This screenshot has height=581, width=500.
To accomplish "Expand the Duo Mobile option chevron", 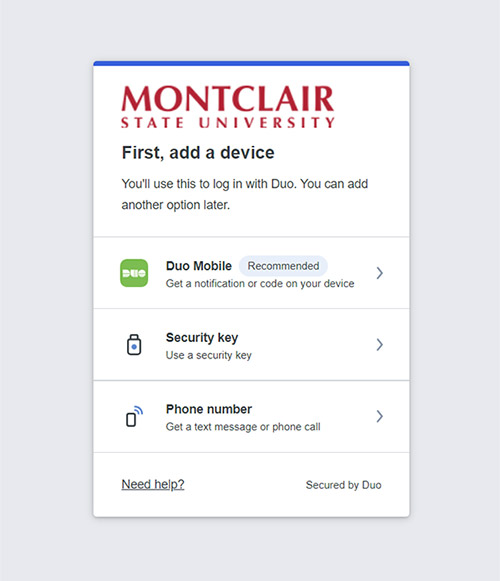I will point(379,273).
